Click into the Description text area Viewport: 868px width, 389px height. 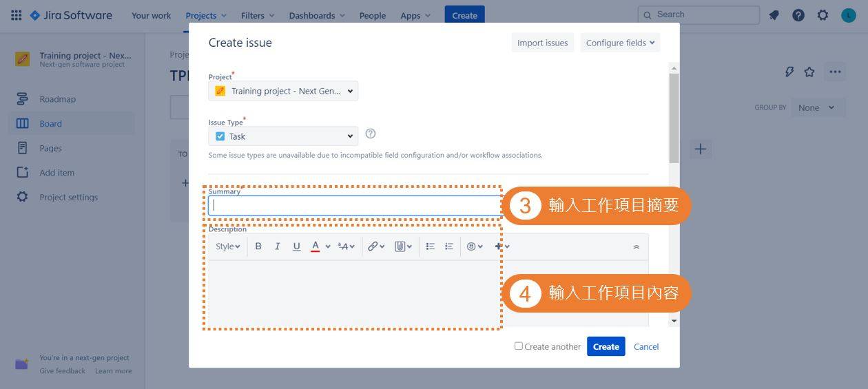click(428, 293)
